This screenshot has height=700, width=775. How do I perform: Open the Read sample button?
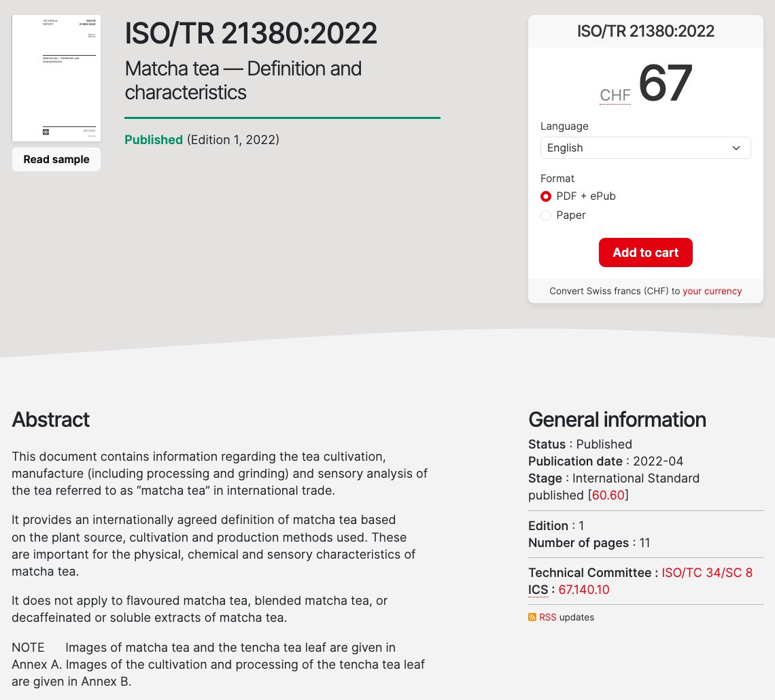click(x=56, y=159)
